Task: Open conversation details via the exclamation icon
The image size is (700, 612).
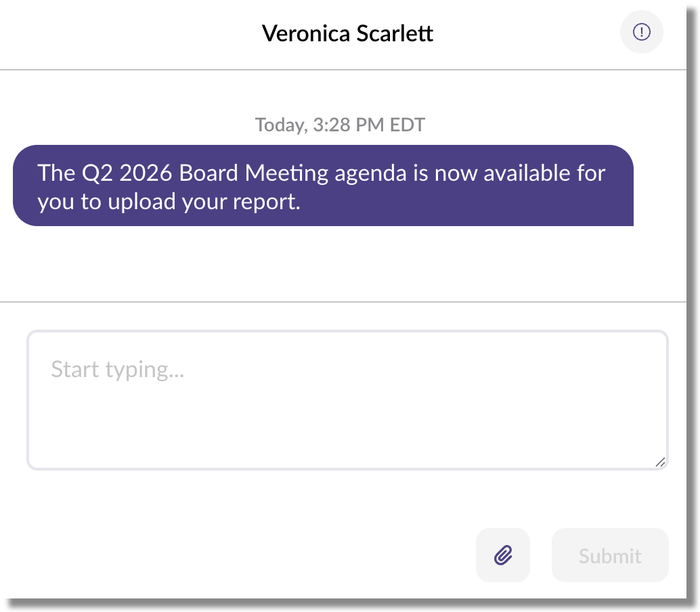Action: pos(641,32)
